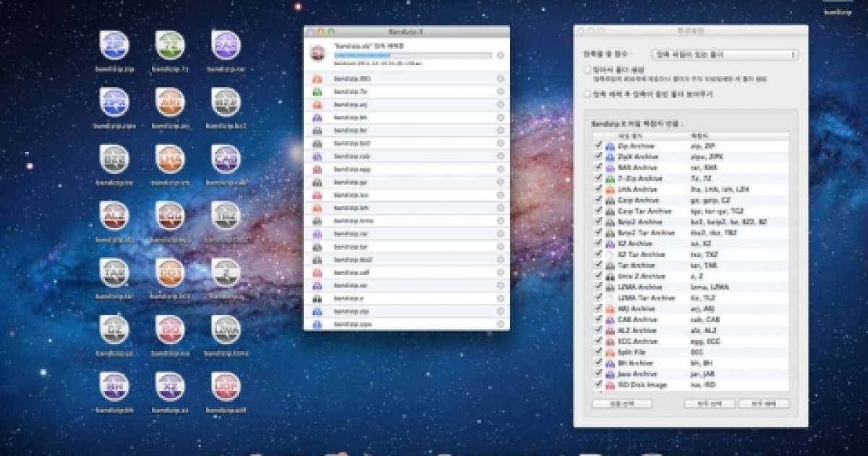Click the Bandizip app icon beside the progress bar
Image resolution: width=868 pixels, height=456 pixels.
click(316, 53)
